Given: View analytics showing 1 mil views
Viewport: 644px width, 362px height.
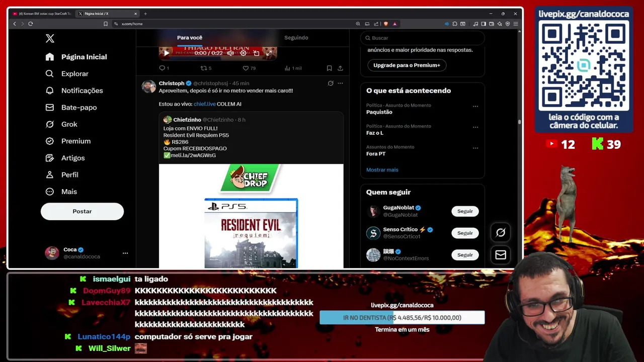Looking at the screenshot, I should coord(293,68).
